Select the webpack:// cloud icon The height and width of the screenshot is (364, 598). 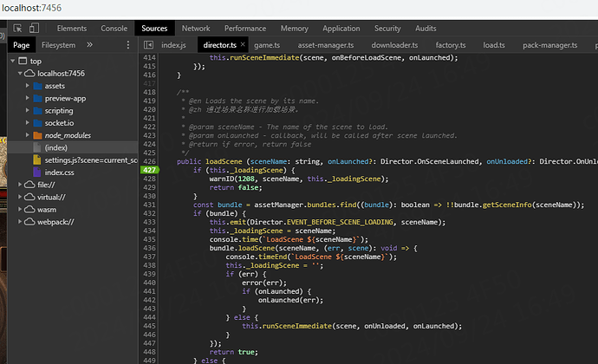29,222
